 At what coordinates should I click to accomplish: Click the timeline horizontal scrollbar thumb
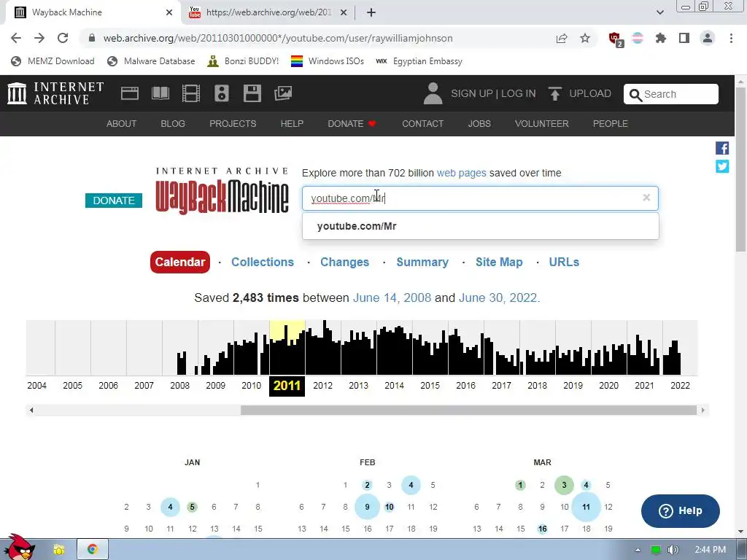[468, 410]
